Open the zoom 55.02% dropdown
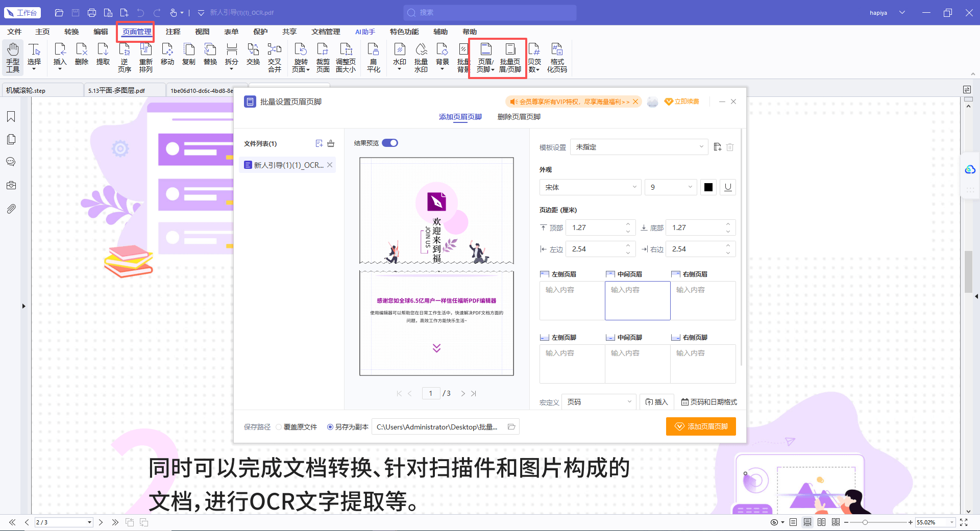 pyautogui.click(x=951, y=522)
